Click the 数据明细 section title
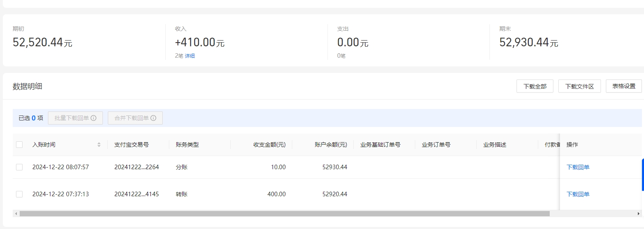The width and height of the screenshot is (644, 229). (27, 86)
